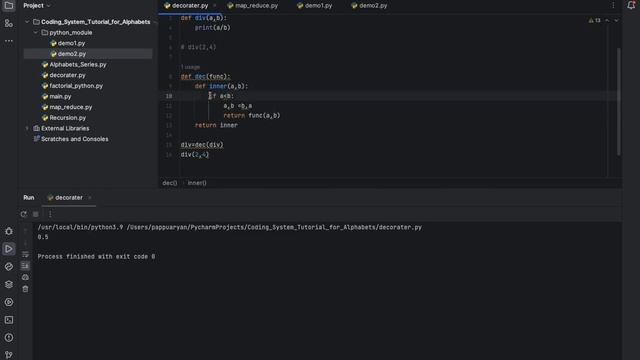640x360 pixels.
Task: Rerun decorater with the rerun icon
Action: coord(24,214)
